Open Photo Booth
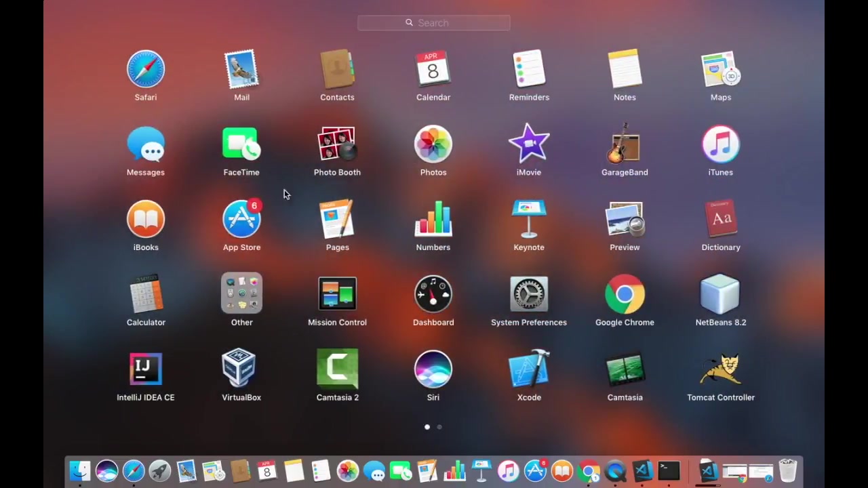 (337, 143)
